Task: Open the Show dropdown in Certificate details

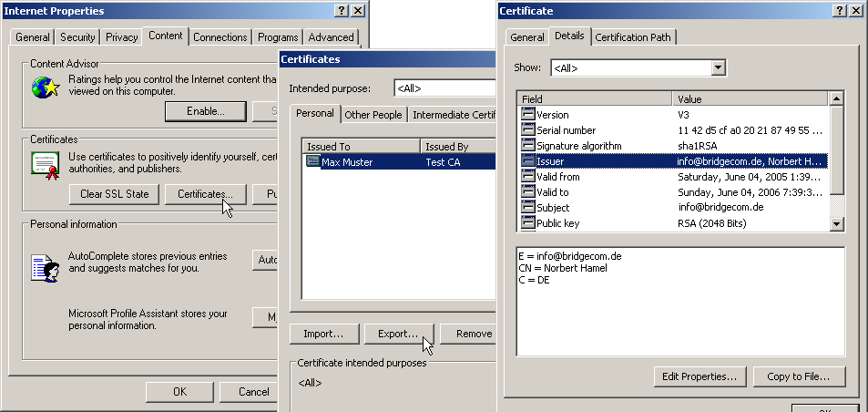Action: pyautogui.click(x=718, y=68)
